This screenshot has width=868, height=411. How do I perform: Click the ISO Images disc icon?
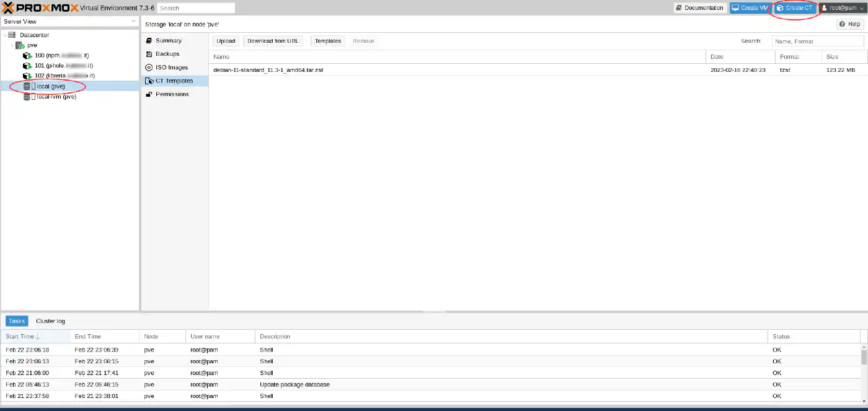click(x=149, y=68)
